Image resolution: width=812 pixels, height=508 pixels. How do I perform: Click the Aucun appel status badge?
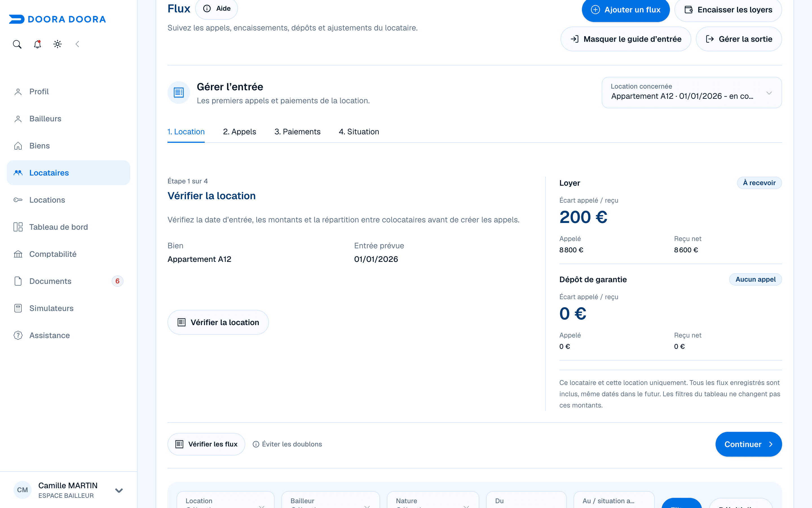756,279
